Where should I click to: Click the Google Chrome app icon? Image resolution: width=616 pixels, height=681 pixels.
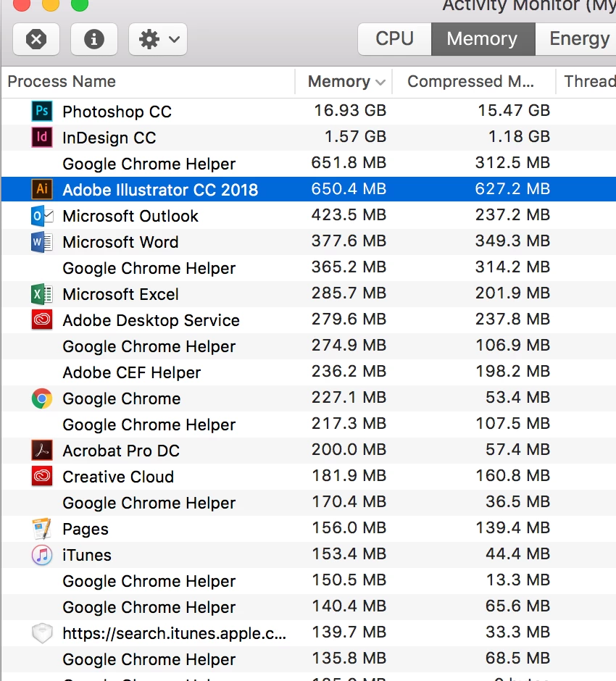click(42, 398)
